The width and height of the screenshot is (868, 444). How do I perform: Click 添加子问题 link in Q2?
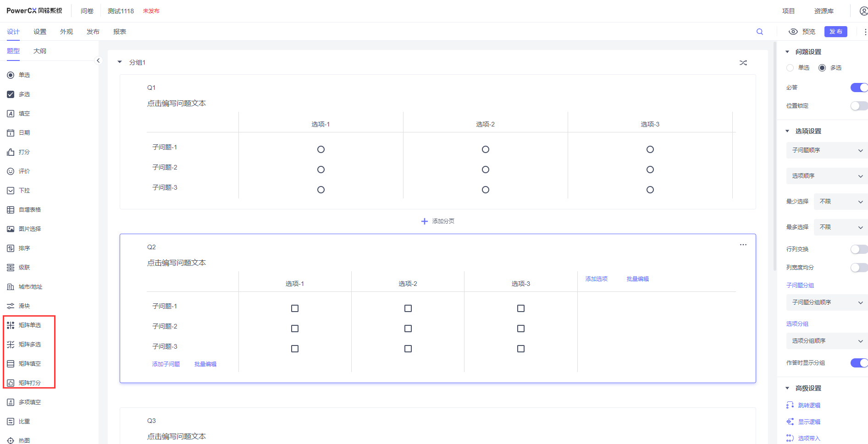(166, 364)
